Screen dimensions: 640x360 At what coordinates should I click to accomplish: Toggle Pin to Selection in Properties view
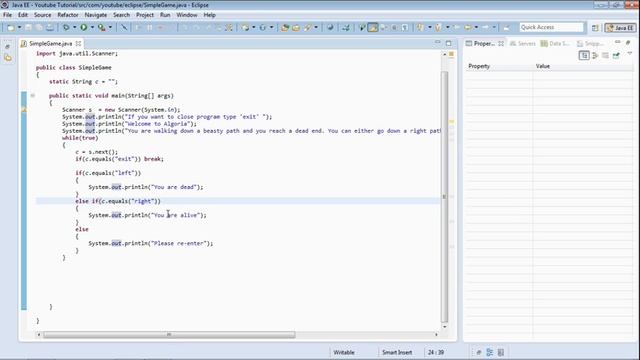pyautogui.click(x=616, y=56)
